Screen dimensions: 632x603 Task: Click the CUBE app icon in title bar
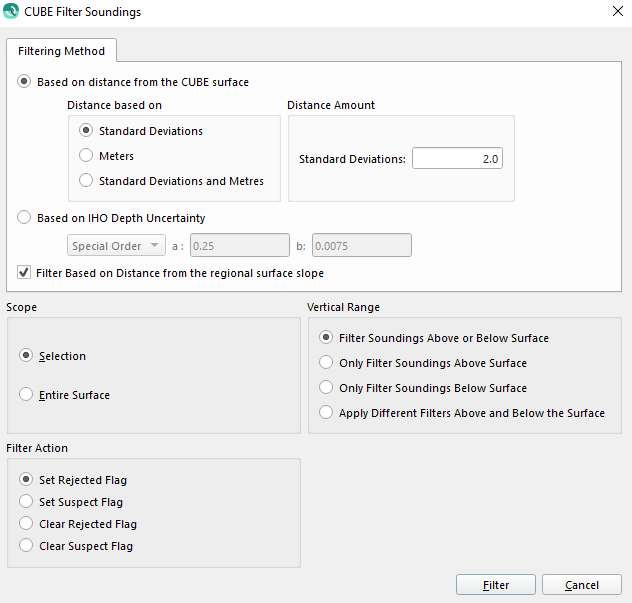[11, 12]
